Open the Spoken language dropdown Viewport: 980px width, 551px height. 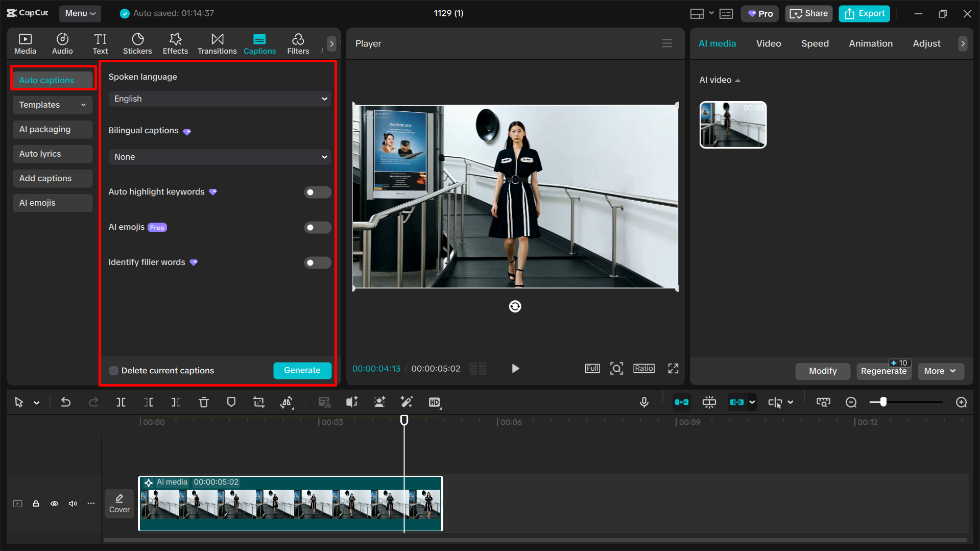coord(219,99)
